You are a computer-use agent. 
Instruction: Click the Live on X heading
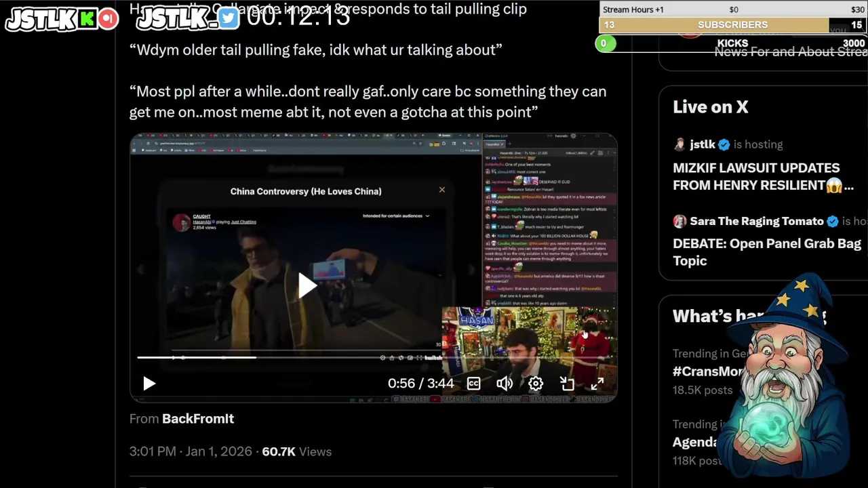coord(710,107)
